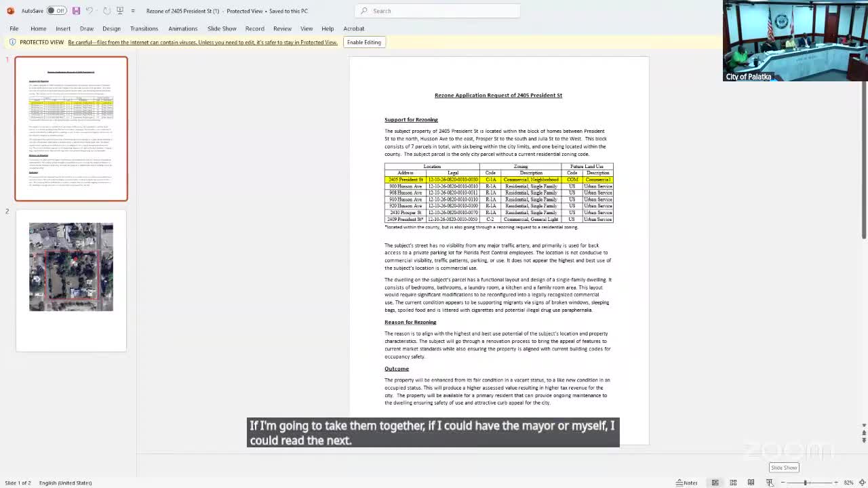
Task: Switch to Slide Sorter view icon
Action: click(734, 483)
